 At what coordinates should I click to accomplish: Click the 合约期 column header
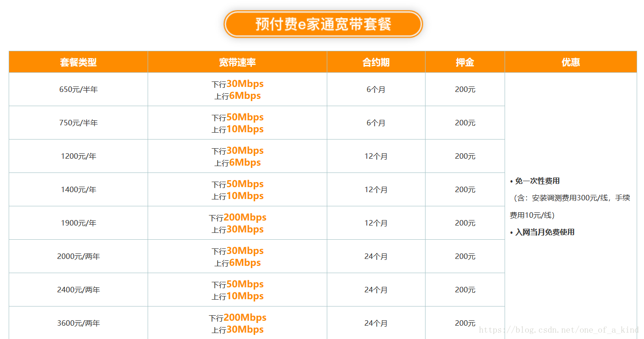pos(376,62)
